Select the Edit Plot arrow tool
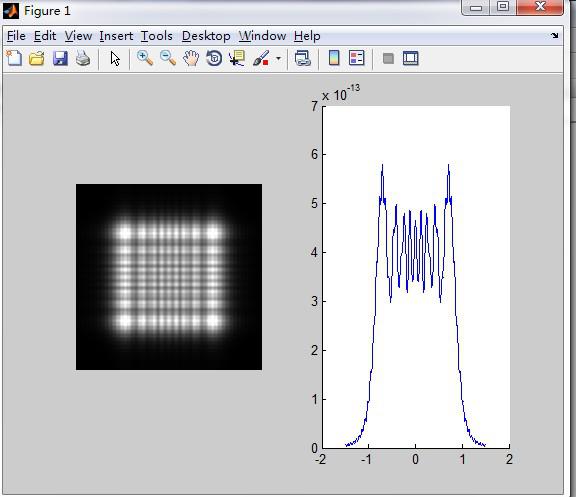 [x=115, y=58]
